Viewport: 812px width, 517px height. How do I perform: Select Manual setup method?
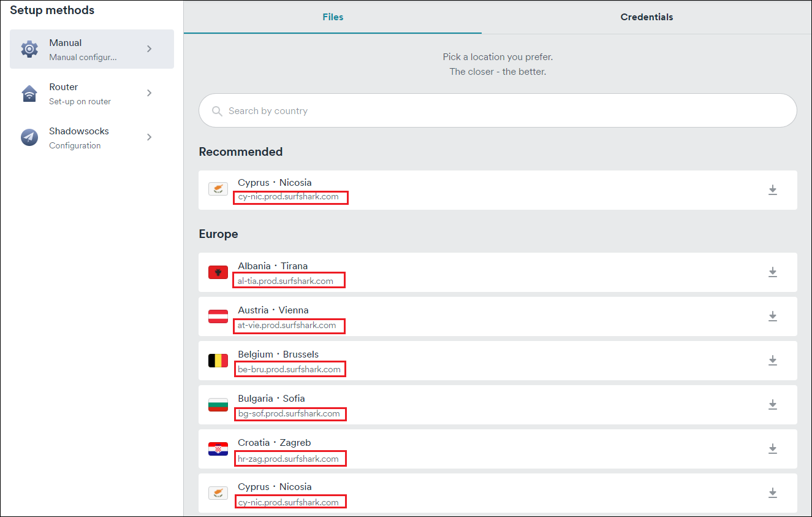click(92, 49)
